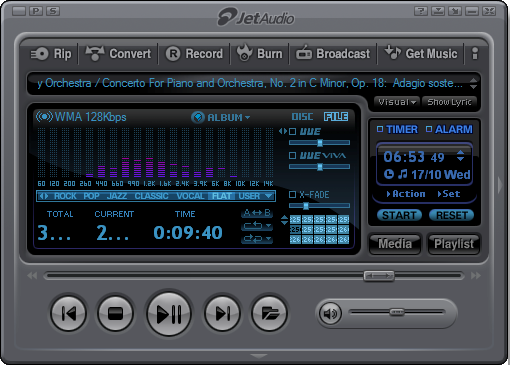Click the BBE ViVA level slider handle
This screenshot has width=510, height=365.
(320, 167)
